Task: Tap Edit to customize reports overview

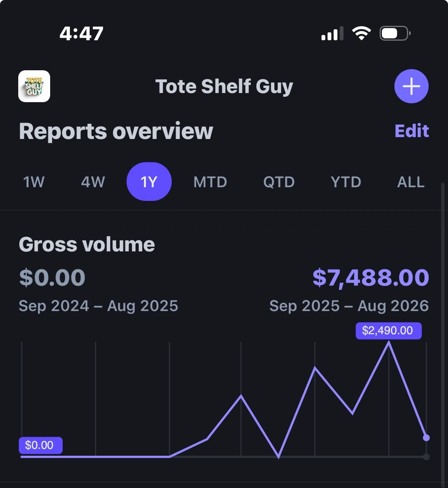Action: [412, 131]
